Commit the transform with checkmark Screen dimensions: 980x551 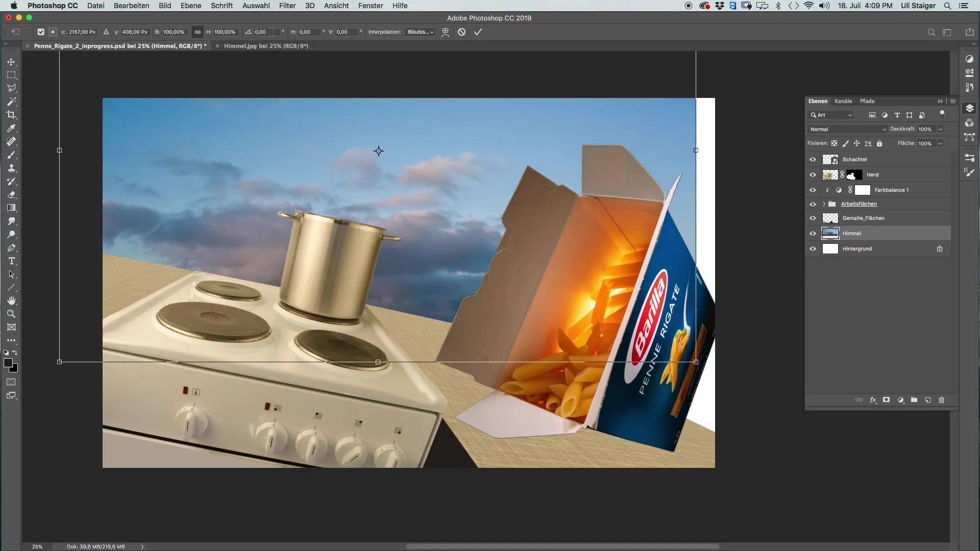tap(478, 32)
